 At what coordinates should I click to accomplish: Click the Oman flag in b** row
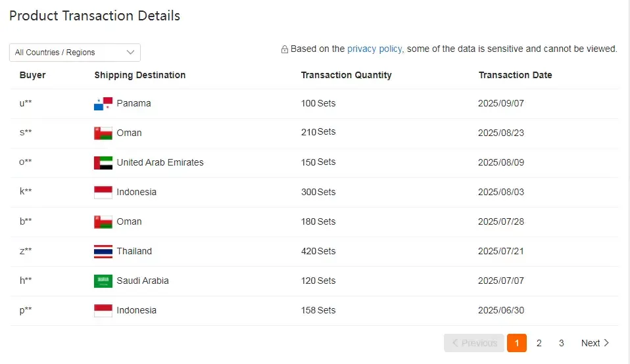103,221
